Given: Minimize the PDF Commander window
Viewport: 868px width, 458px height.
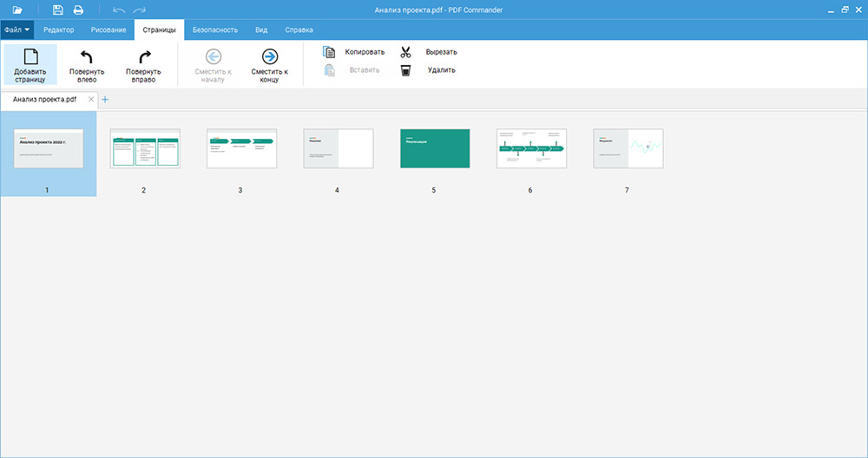Looking at the screenshot, I should 831,10.
